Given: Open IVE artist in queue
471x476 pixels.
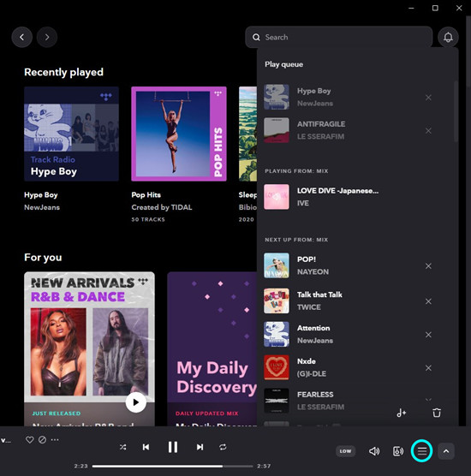Looking at the screenshot, I should 303,203.
